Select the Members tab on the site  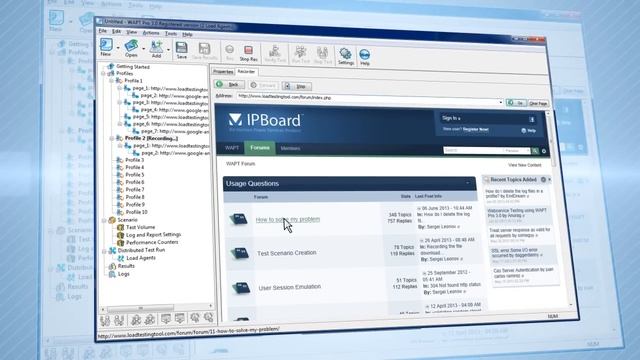[x=290, y=149]
